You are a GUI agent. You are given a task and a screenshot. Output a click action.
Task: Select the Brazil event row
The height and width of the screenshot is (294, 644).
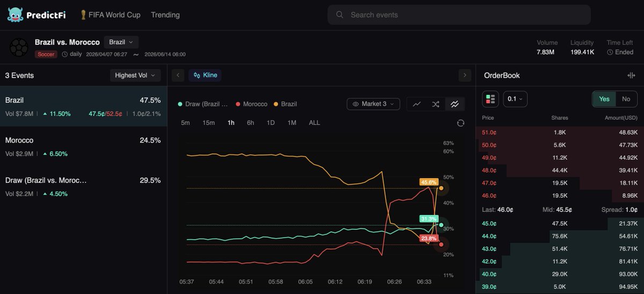[83, 106]
